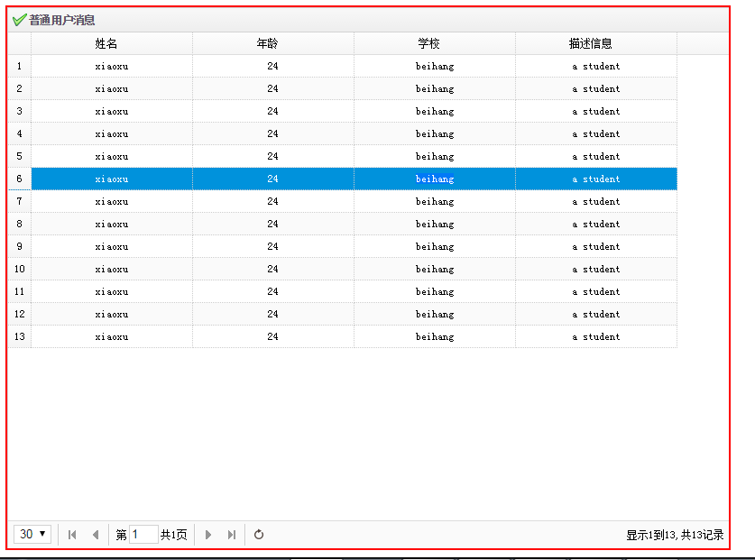Click xiaoxu name in row 8
The image size is (755, 560).
[112, 224]
